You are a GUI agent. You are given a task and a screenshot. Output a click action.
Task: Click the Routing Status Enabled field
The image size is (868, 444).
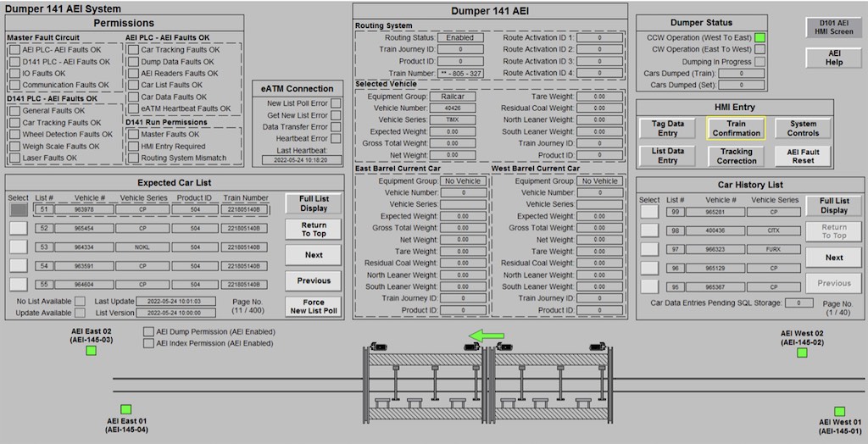point(460,37)
